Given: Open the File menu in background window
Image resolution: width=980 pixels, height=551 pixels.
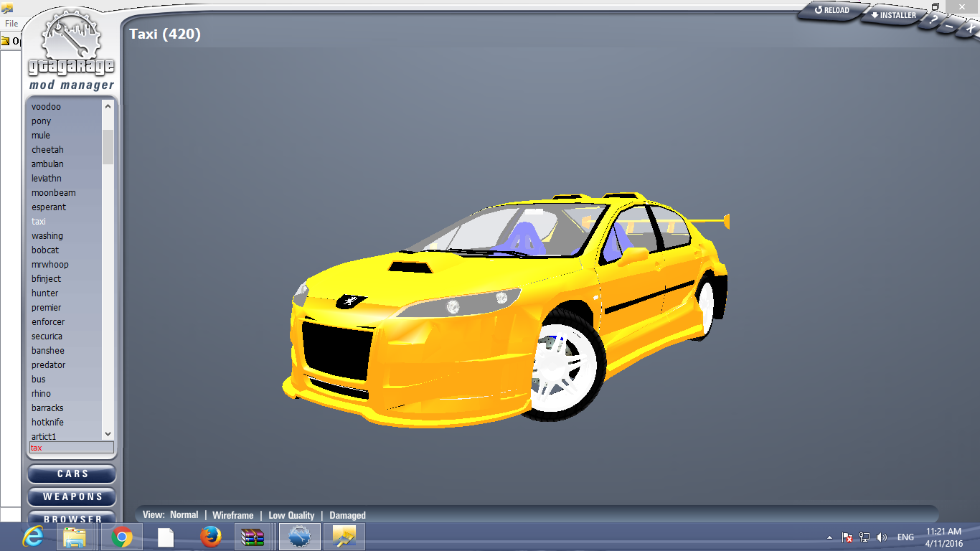Looking at the screenshot, I should pyautogui.click(x=11, y=24).
